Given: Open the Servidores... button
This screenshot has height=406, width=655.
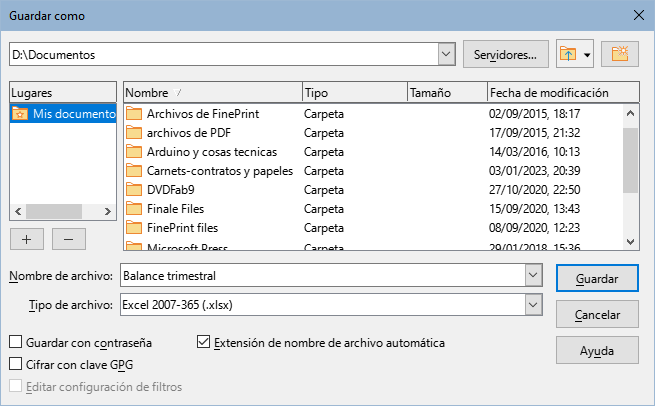Looking at the screenshot, I should [x=506, y=54].
